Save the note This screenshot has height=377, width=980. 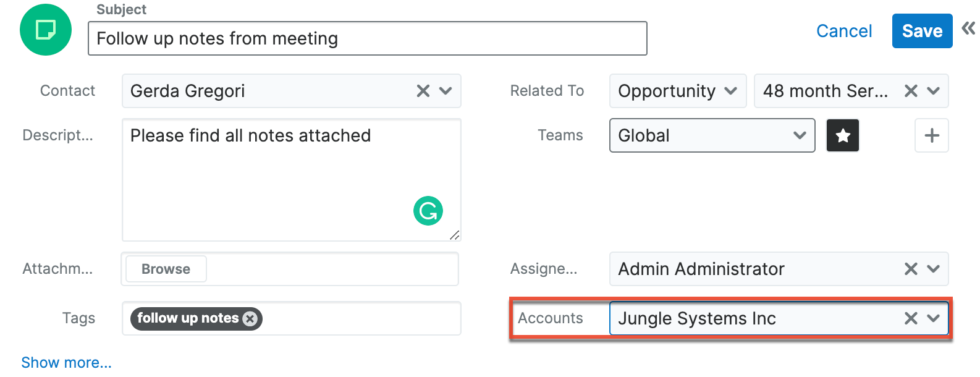coord(921,30)
